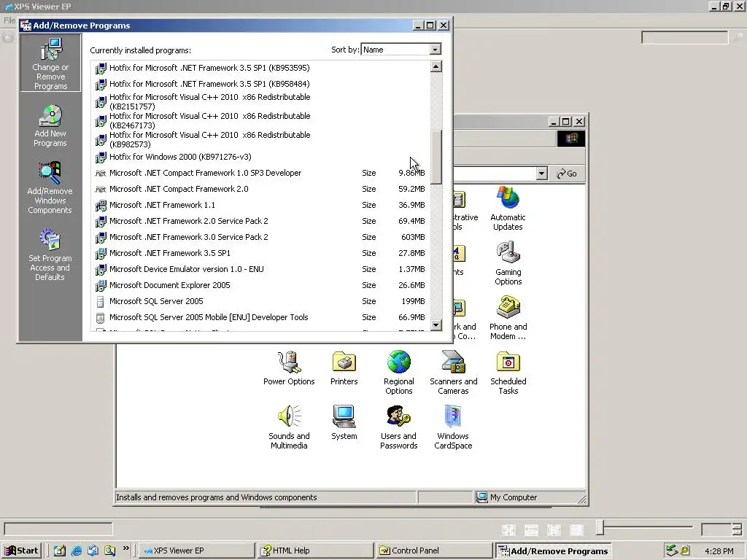The height and width of the screenshot is (560, 747).
Task: Open Regional Options in Control Panel
Action: coord(399,373)
